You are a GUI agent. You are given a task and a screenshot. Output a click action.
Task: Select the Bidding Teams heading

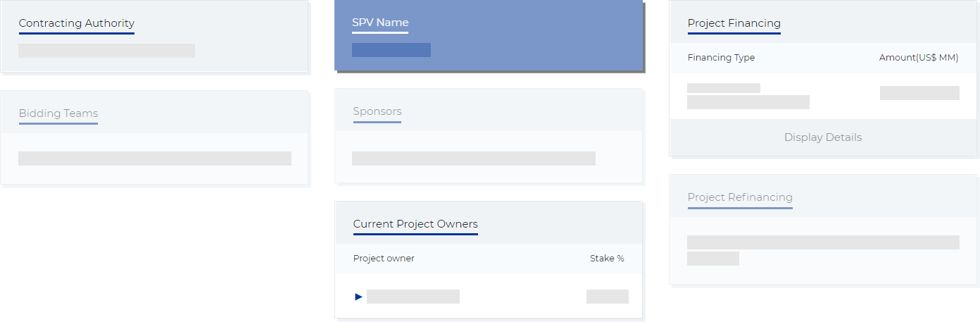(58, 113)
